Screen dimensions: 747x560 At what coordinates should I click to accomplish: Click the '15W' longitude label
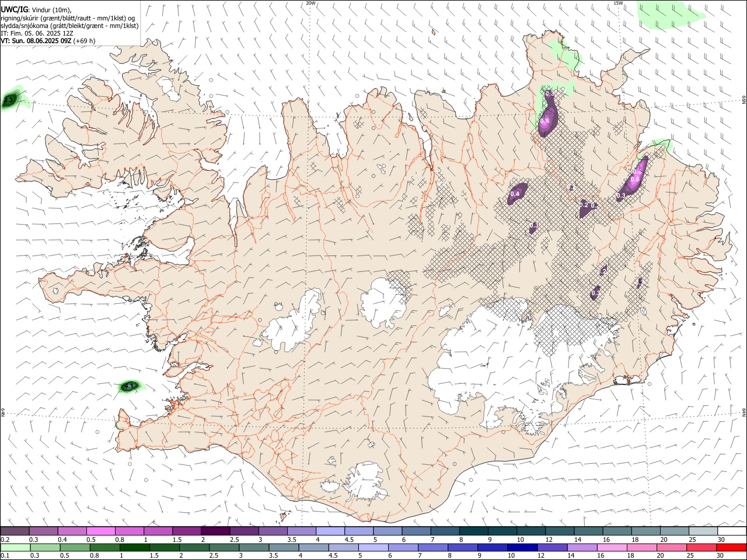[x=619, y=3]
